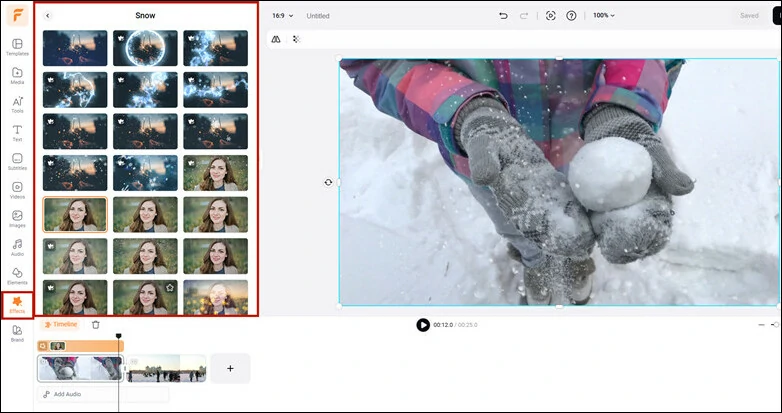Viewport: 782px width, 413px height.
Task: Click the Snow panel title
Action: click(x=145, y=15)
